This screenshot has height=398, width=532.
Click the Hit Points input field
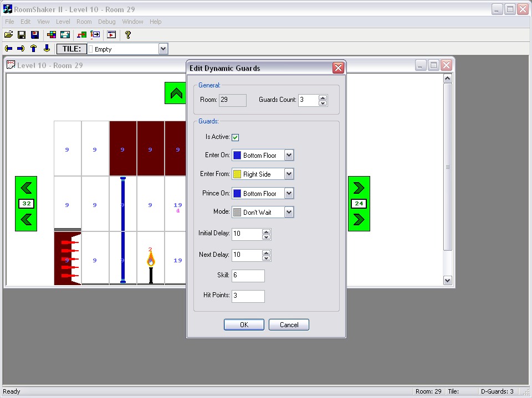click(248, 296)
